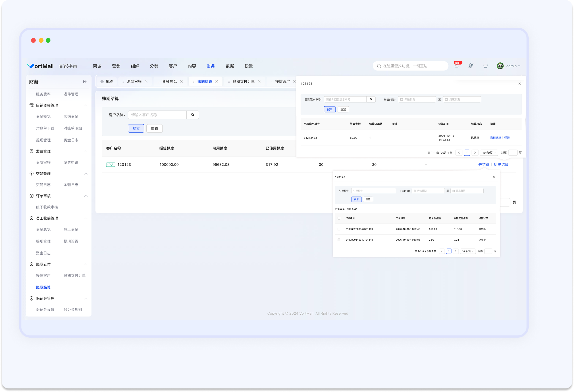Click the home icon on 概览 tab
The width and height of the screenshot is (574, 392).
102,81
